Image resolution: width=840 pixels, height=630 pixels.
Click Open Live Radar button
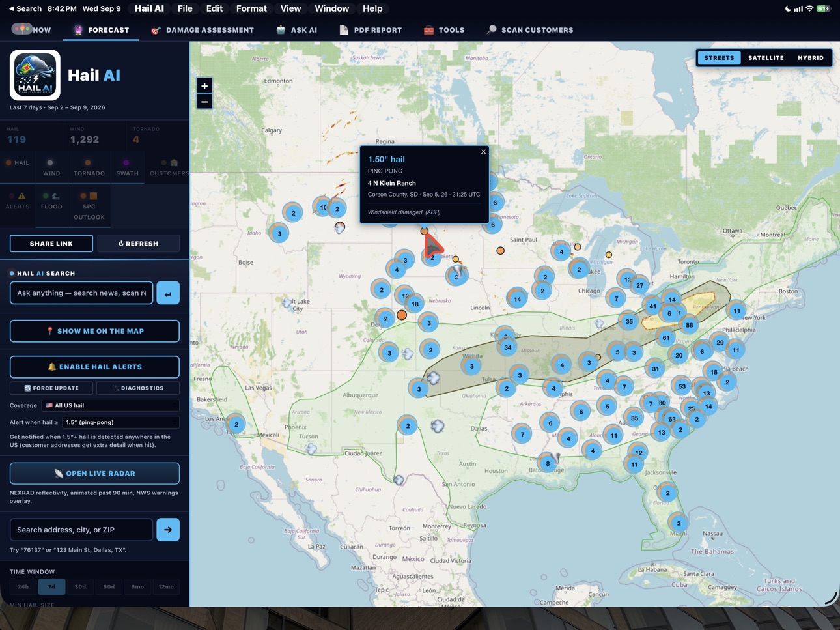click(94, 474)
